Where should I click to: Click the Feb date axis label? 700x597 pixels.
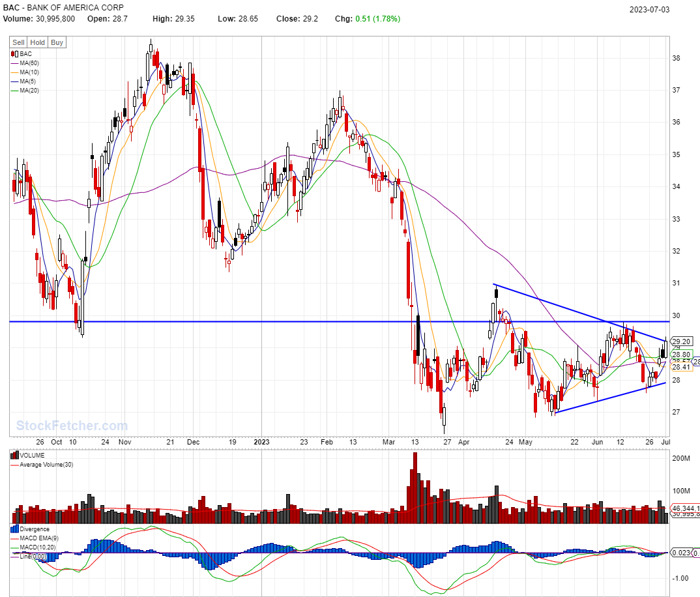coord(327,442)
